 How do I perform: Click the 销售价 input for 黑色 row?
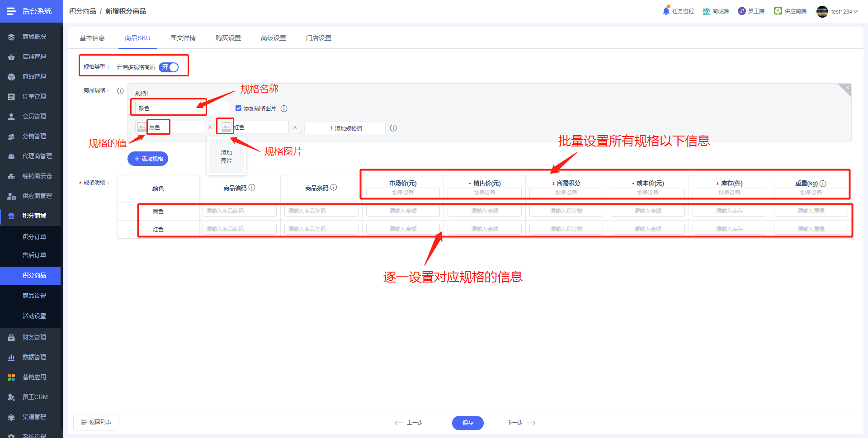coord(485,211)
